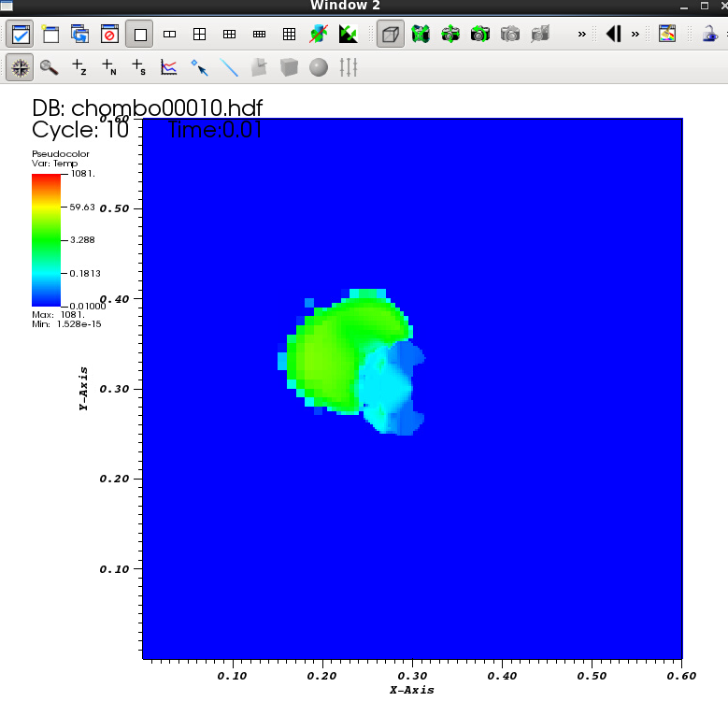Click the 'Time:0.01' annotation
Screen dimensions: 728x716
215,129
